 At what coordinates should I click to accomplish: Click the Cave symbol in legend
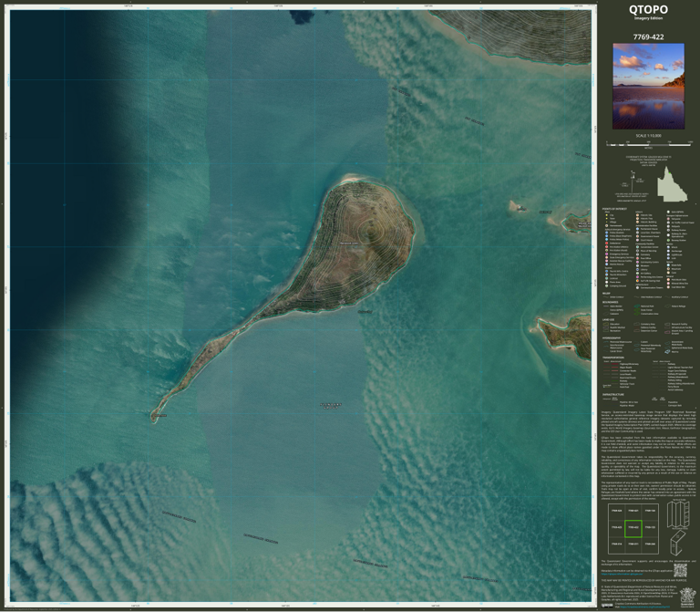point(668,273)
